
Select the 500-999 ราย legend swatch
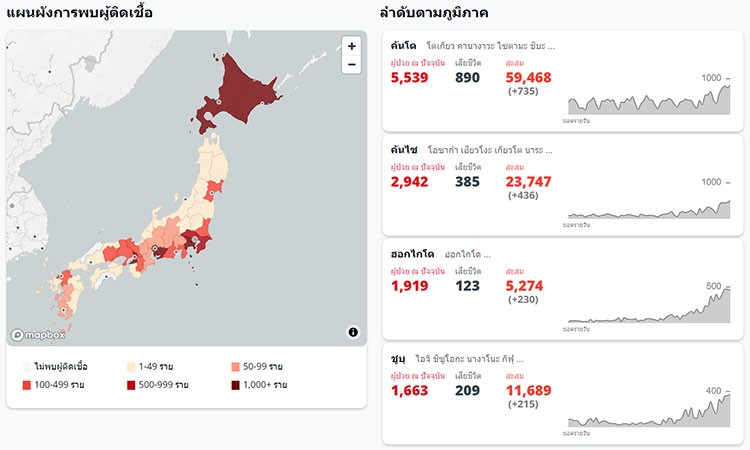[131, 385]
